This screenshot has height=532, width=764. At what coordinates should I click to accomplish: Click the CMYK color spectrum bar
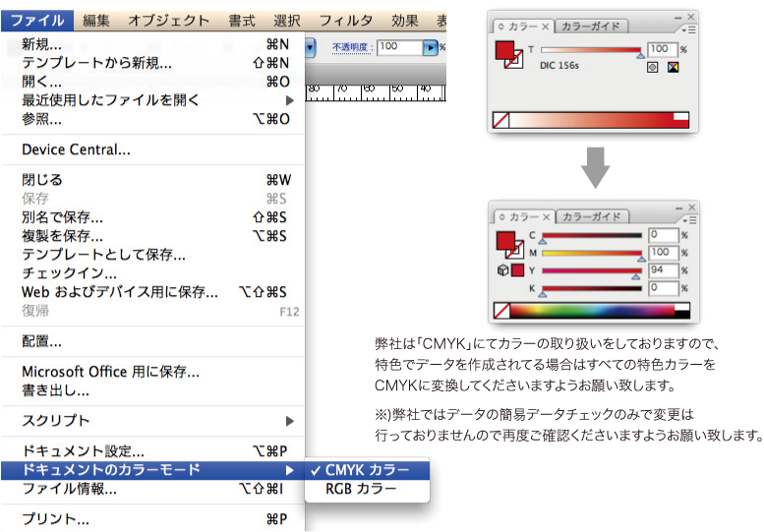pos(598,311)
